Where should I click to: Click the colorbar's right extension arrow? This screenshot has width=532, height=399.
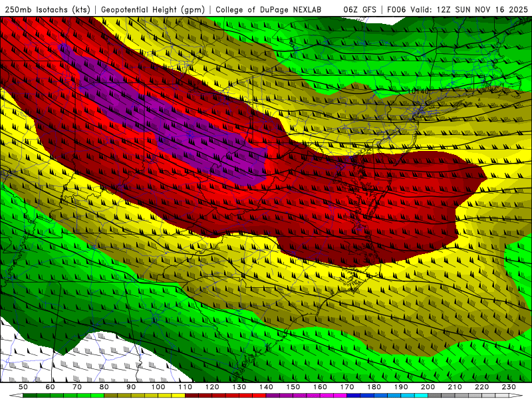[x=516, y=395]
